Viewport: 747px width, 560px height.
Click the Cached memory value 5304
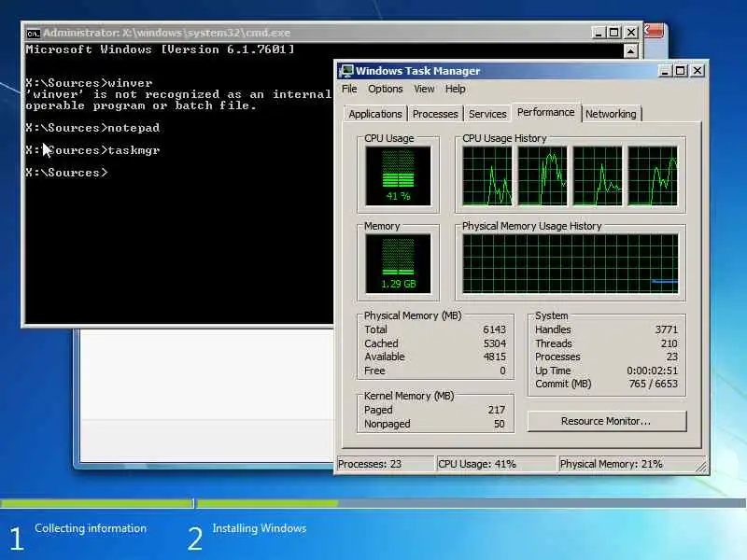(x=494, y=343)
